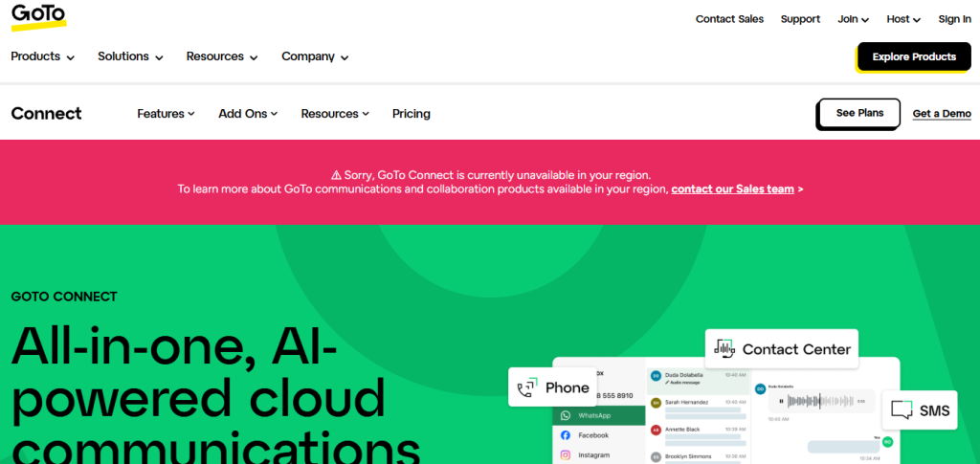The height and width of the screenshot is (464, 980).
Task: Go to the Pricing page
Action: coord(411,114)
